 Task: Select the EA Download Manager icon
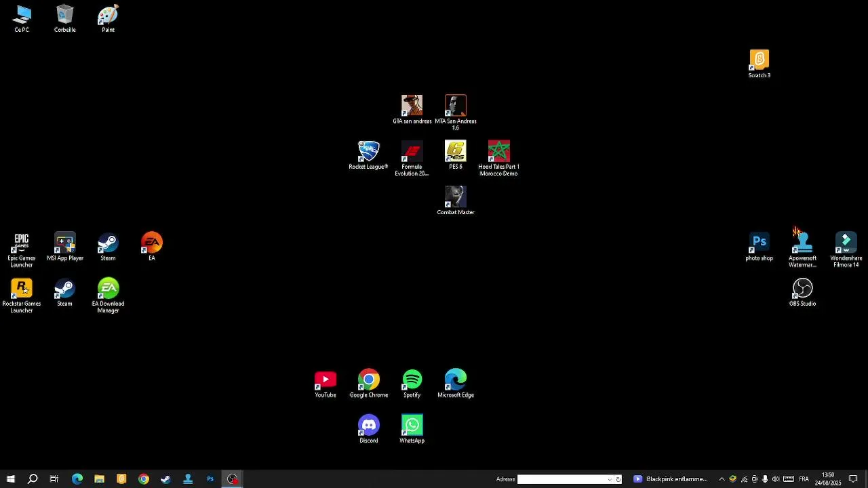108,296
